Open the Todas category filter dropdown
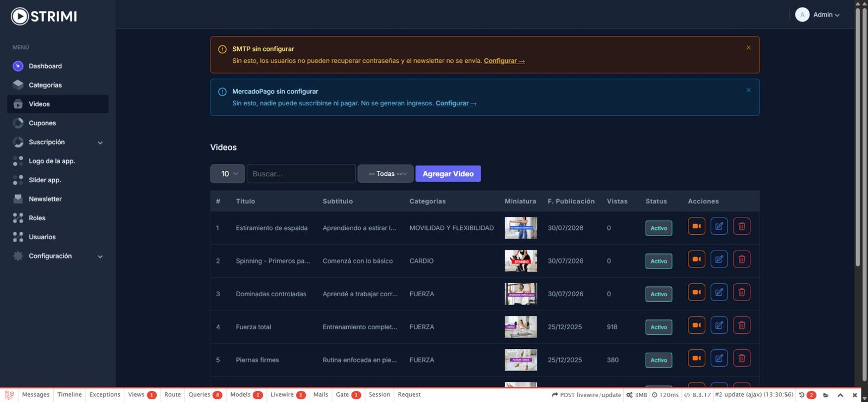868x402 pixels. coord(385,174)
